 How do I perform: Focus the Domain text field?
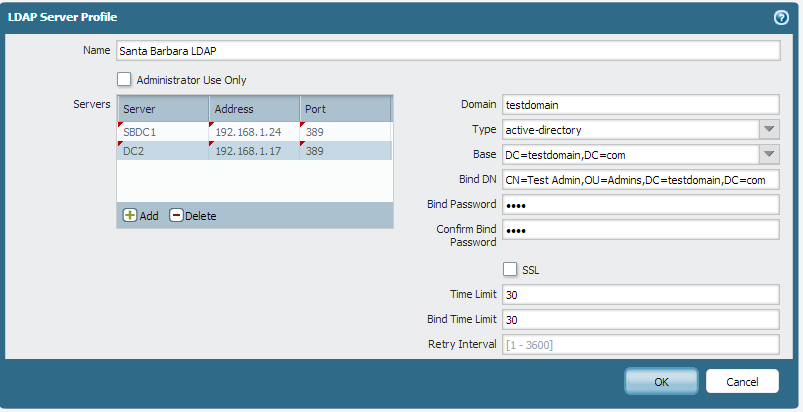(x=640, y=104)
